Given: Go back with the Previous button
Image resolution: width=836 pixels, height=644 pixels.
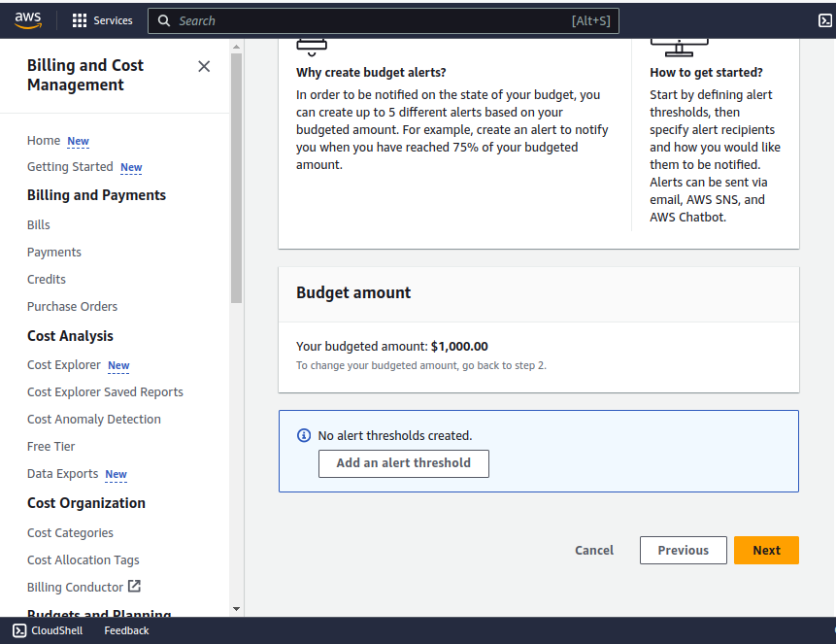Looking at the screenshot, I should [x=683, y=550].
